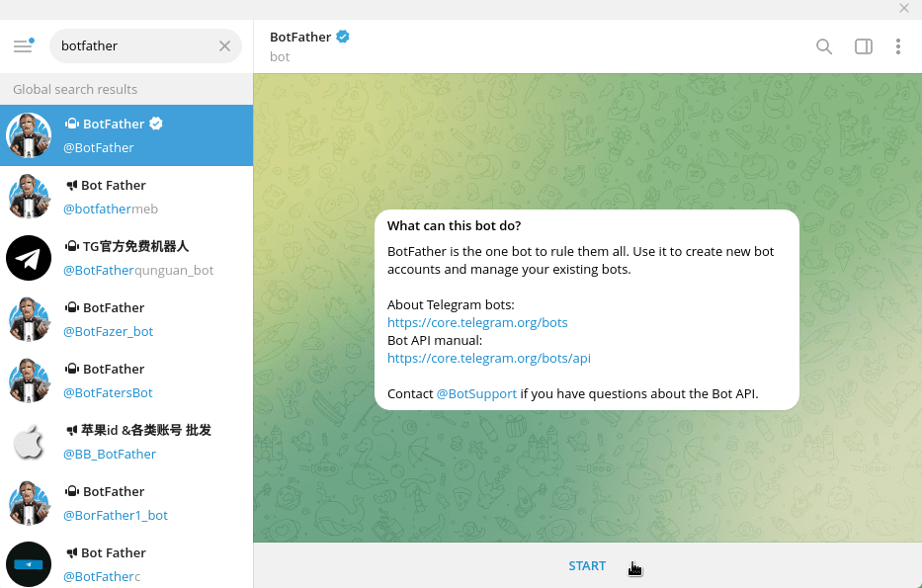Open the three-dot chat options menu

898,46
